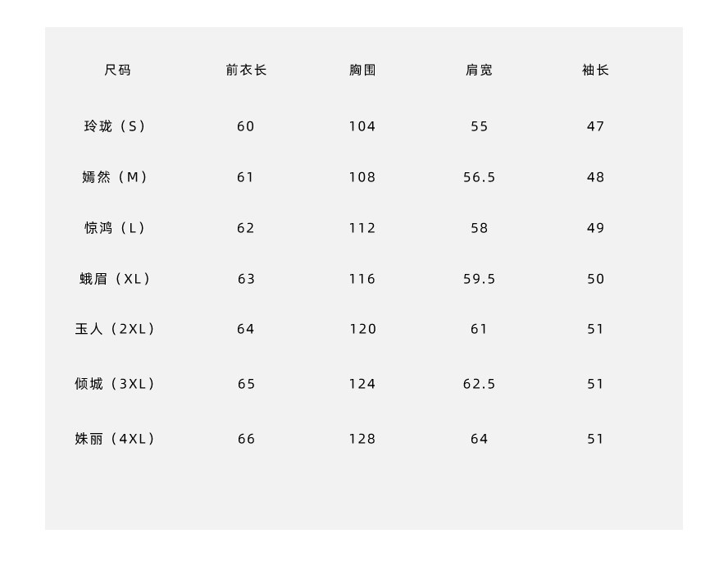Click the 蛾眉 (XL) size label
728x575 pixels.
[115, 279]
